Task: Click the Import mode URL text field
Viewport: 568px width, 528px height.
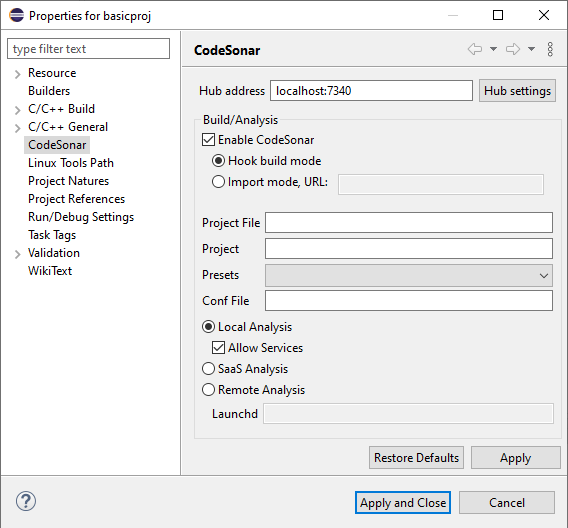Action: coord(441,185)
